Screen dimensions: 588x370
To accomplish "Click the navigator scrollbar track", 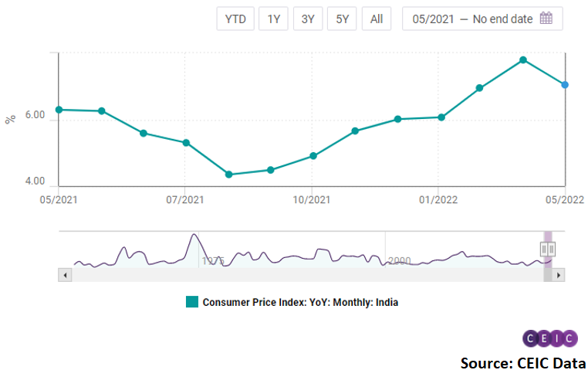I will [x=309, y=275].
